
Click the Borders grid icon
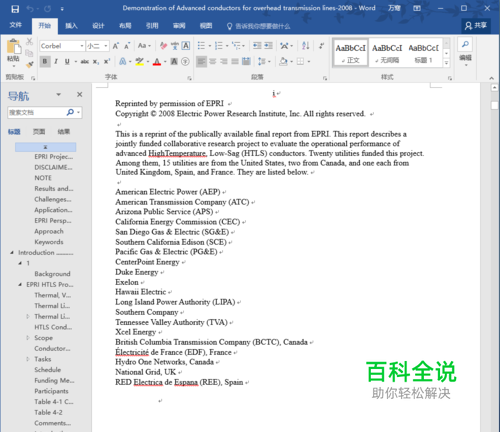tap(300, 61)
